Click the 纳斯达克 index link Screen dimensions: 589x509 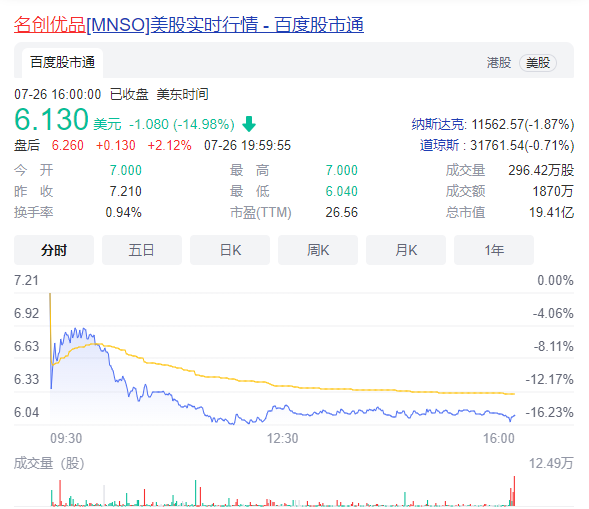tap(437, 124)
